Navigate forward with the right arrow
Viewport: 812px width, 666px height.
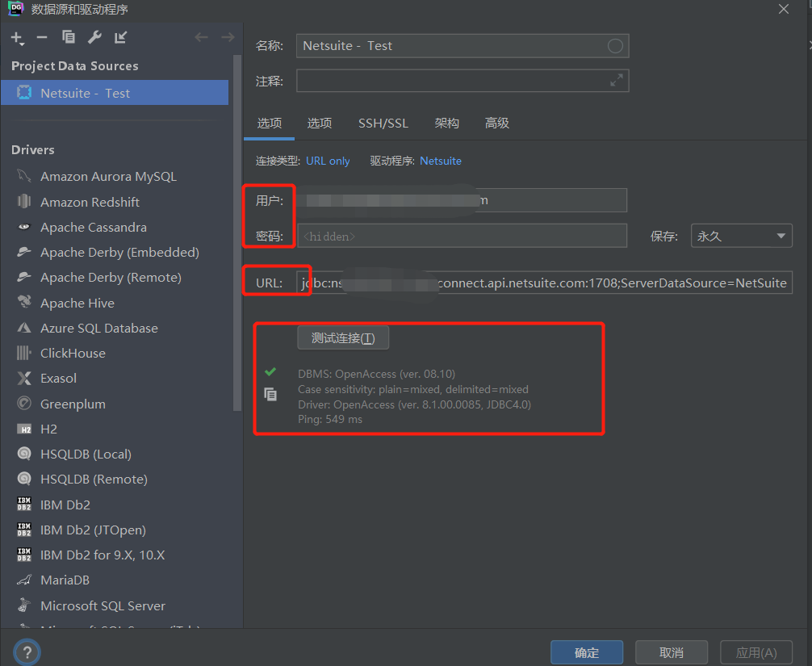(x=228, y=37)
